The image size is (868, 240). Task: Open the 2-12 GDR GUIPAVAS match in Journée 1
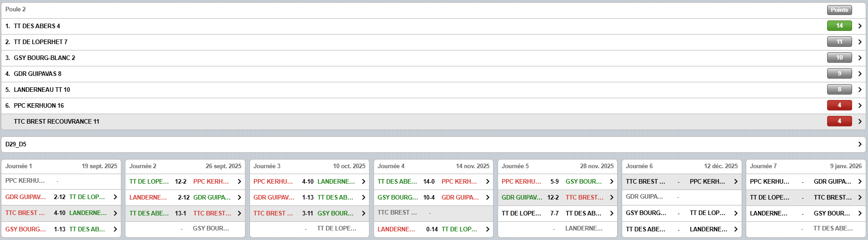[60, 197]
